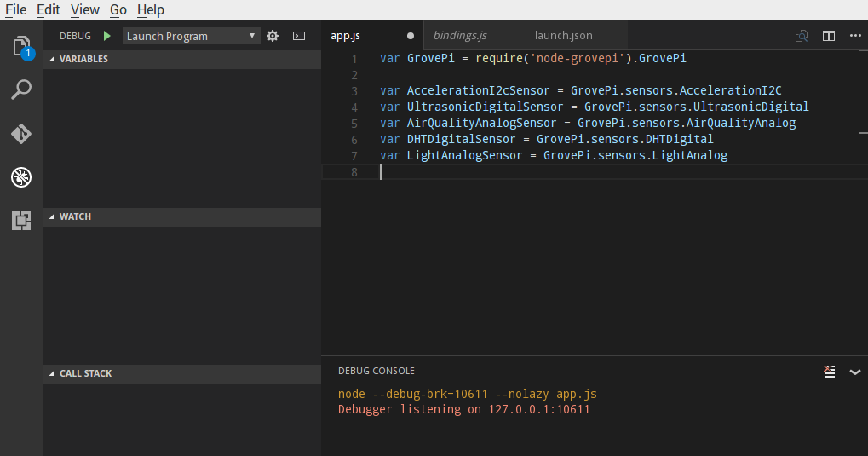Viewport: 868px width, 456px height.
Task: Open more editor actions ellipsis
Action: [x=854, y=36]
